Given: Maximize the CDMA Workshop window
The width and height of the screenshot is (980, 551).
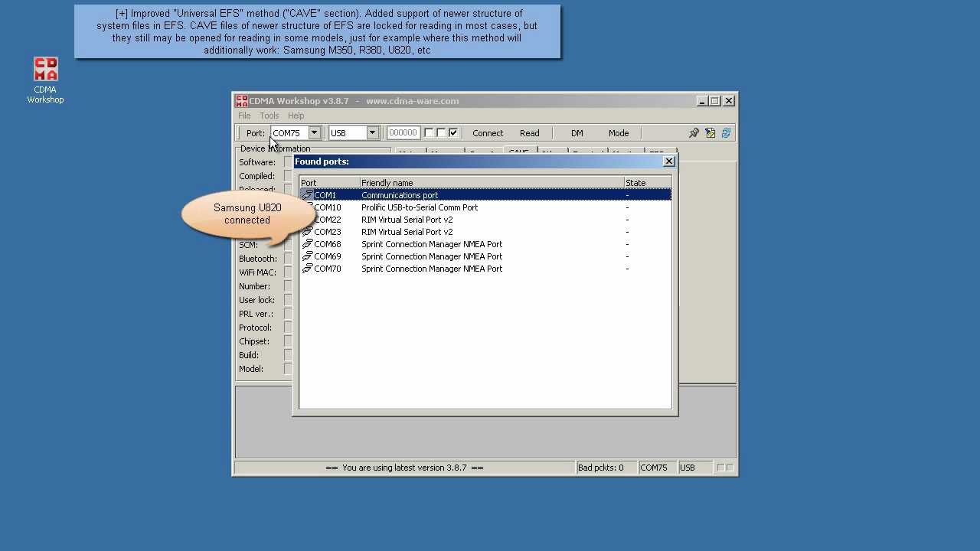Looking at the screenshot, I should point(715,101).
